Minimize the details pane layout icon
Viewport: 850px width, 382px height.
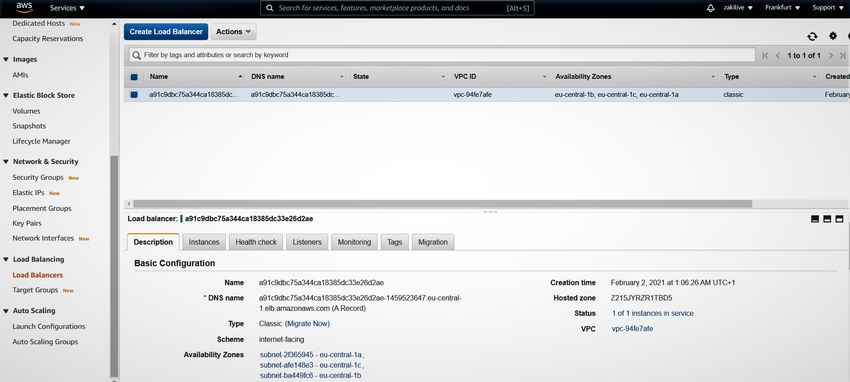(815, 219)
